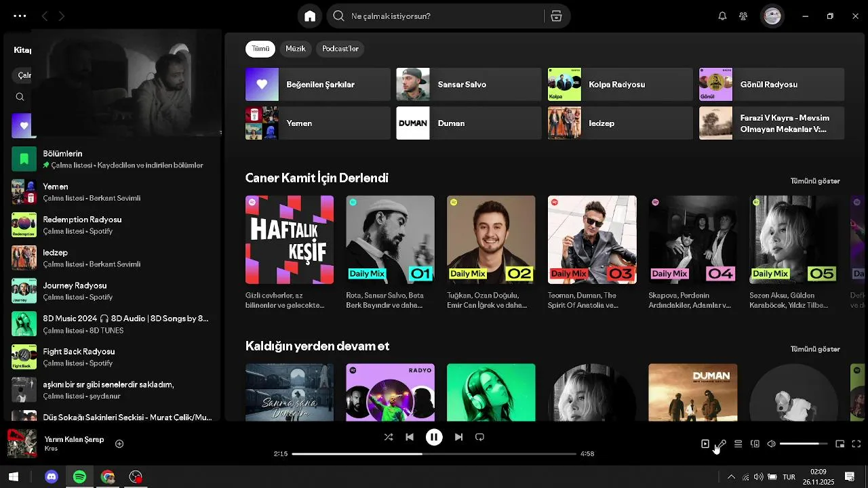Open the Gönül Radyosu tile
This screenshot has width=868, height=488.
(x=772, y=85)
